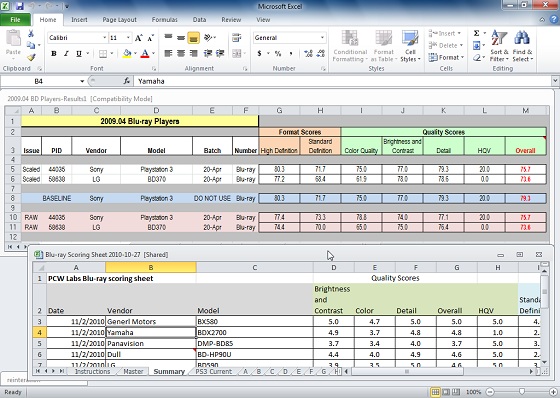Click the Wrap Text icon
The height and width of the screenshot is (398, 560).
point(236,37)
